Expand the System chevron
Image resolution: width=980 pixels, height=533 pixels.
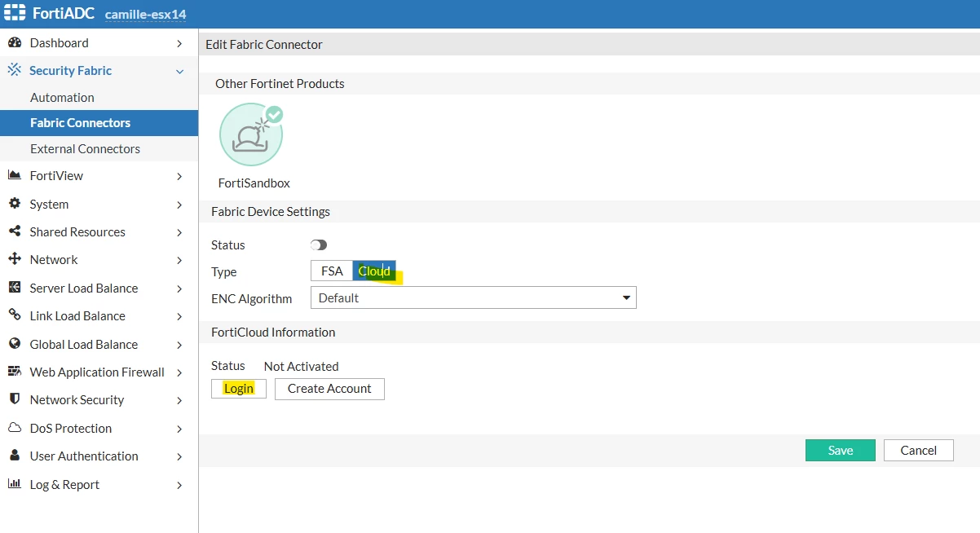[x=179, y=205]
